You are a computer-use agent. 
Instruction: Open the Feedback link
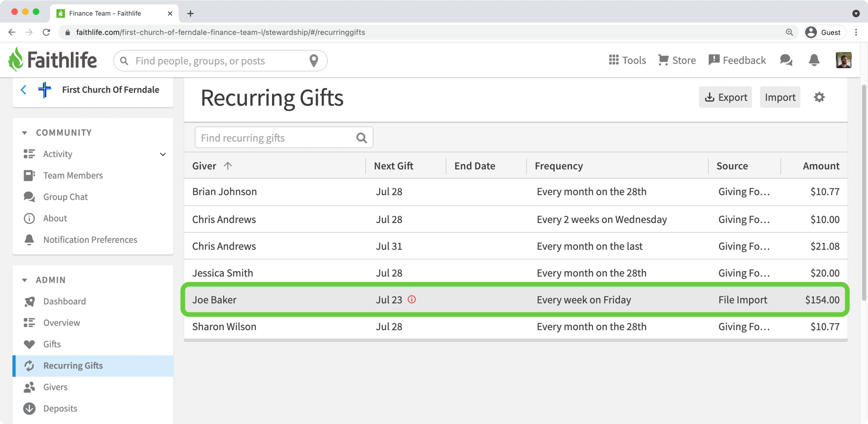point(737,60)
